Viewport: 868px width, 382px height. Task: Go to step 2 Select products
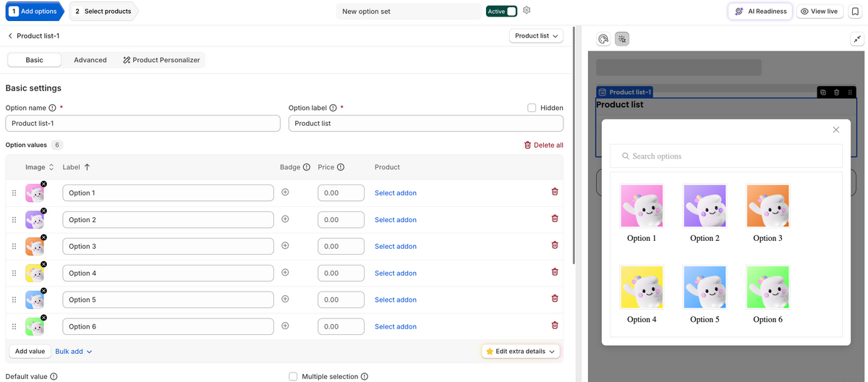[x=103, y=11]
